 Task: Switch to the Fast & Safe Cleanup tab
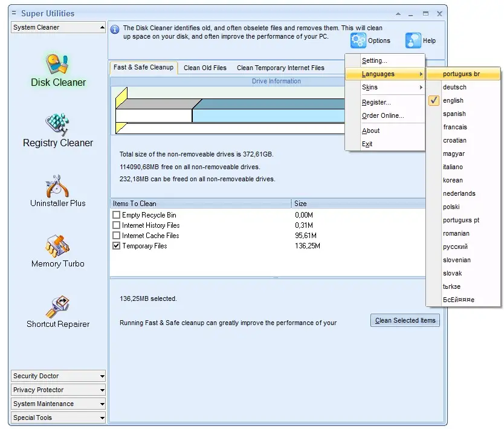(x=143, y=68)
